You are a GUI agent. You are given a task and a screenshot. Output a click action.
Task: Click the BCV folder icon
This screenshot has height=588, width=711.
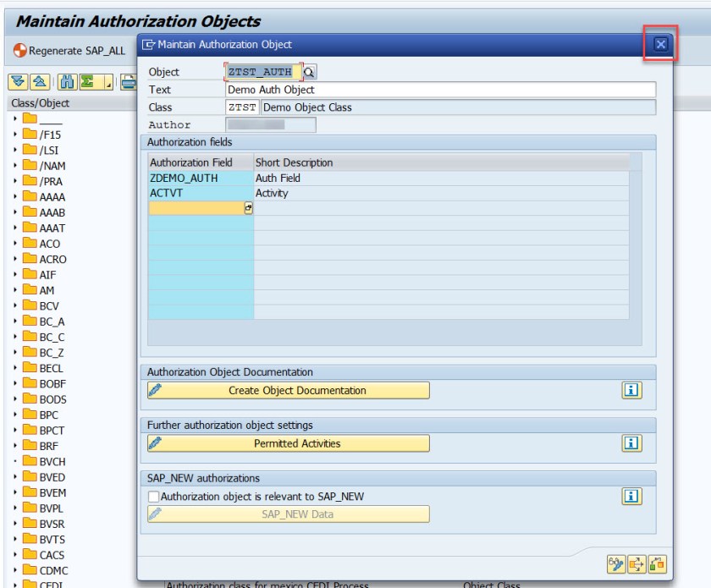click(x=30, y=305)
